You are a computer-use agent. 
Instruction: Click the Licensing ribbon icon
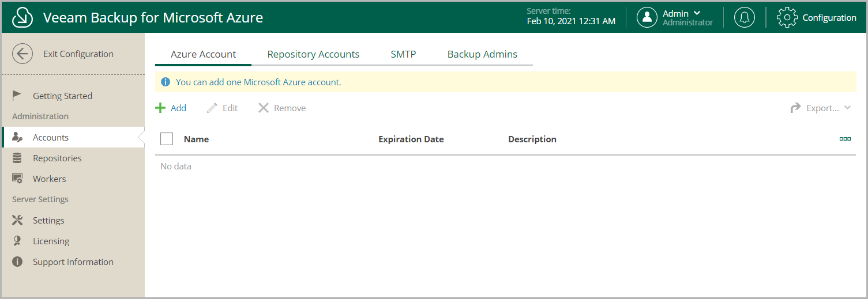(x=17, y=241)
